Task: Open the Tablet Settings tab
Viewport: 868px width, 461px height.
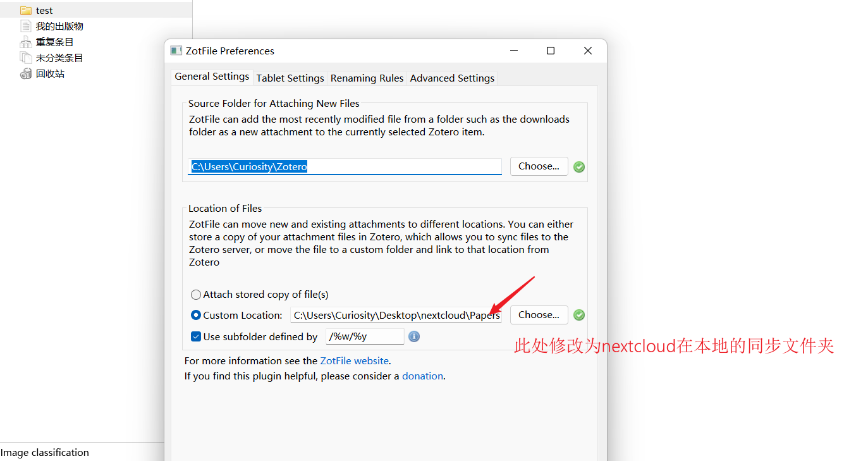Action: (x=290, y=78)
